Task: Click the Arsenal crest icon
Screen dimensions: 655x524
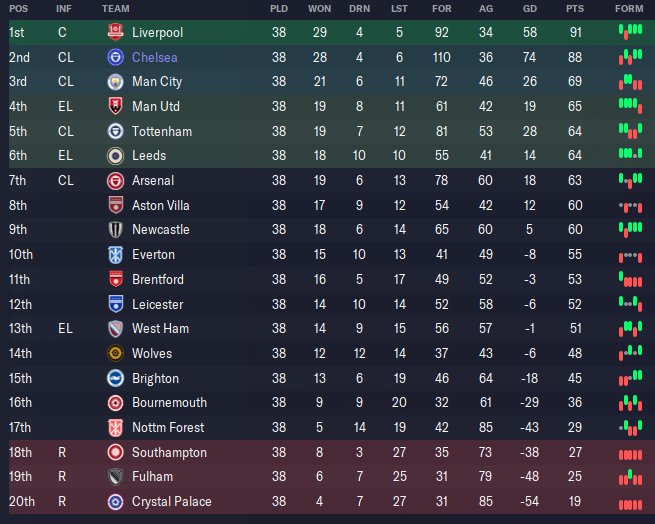Action: 115,180
